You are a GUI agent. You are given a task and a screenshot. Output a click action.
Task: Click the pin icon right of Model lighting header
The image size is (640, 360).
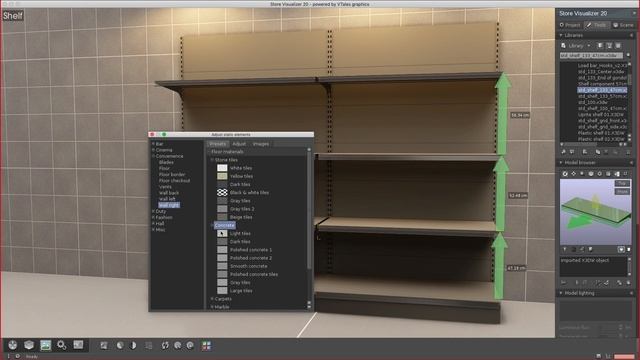click(631, 293)
